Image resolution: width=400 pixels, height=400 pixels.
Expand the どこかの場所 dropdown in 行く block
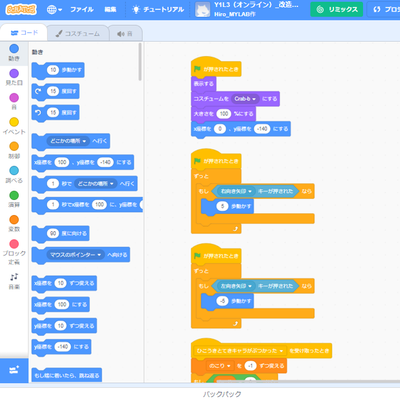(x=68, y=141)
